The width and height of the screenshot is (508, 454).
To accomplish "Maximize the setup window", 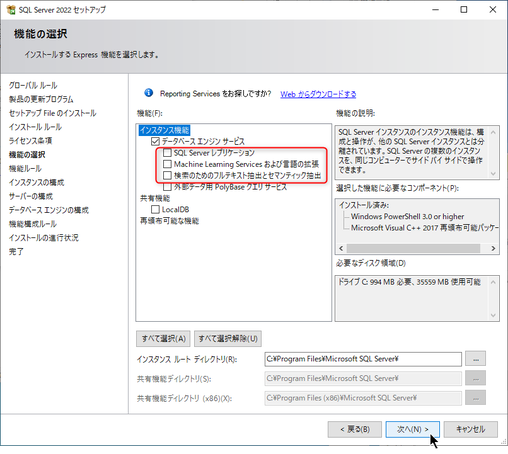I will pos(464,10).
